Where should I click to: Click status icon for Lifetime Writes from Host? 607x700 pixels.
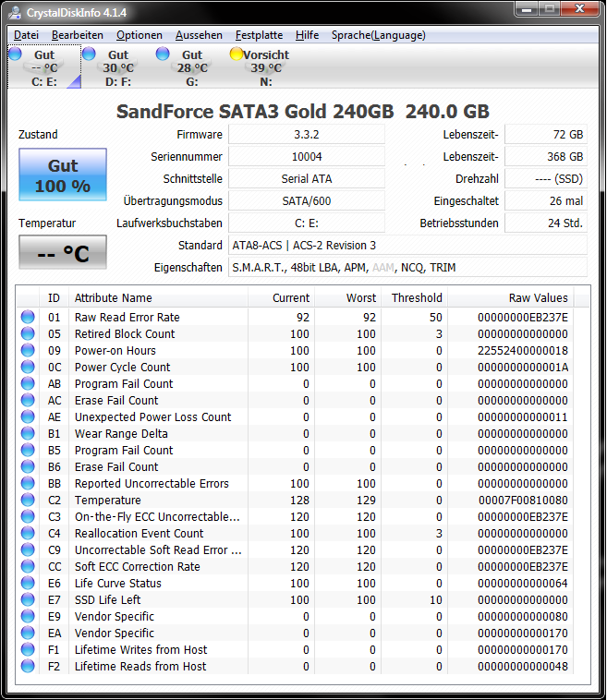point(28,649)
